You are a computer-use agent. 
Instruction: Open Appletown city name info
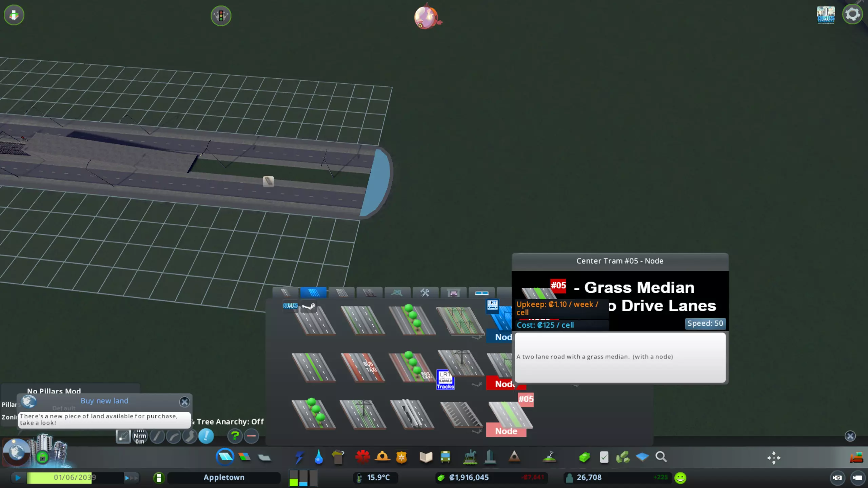pyautogui.click(x=224, y=477)
